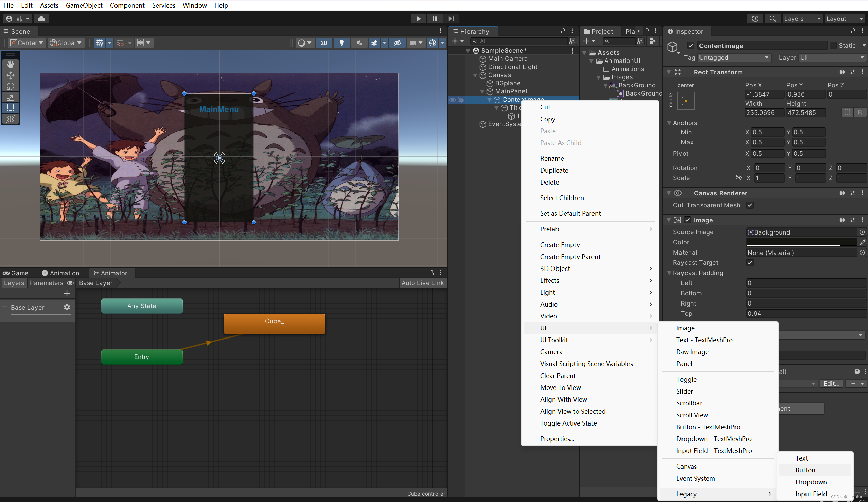The image size is (868, 502).
Task: Click the Any State node
Action: (x=142, y=306)
